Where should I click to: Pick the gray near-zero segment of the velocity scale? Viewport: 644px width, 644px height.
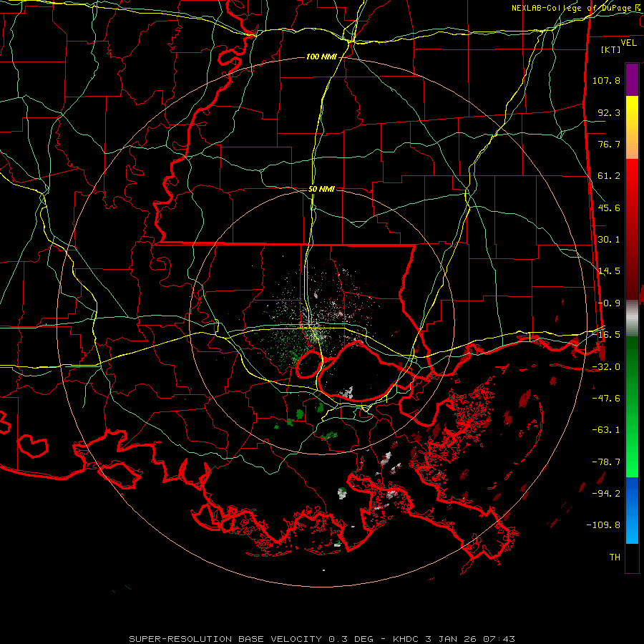click(x=632, y=318)
